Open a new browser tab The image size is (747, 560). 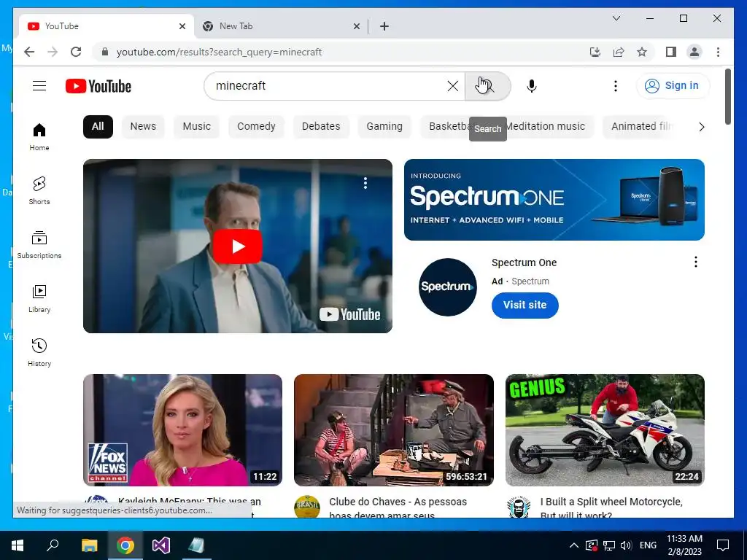(x=384, y=26)
